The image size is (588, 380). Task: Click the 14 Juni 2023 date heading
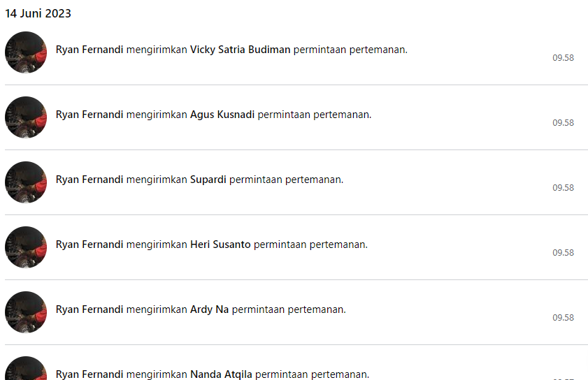point(38,13)
